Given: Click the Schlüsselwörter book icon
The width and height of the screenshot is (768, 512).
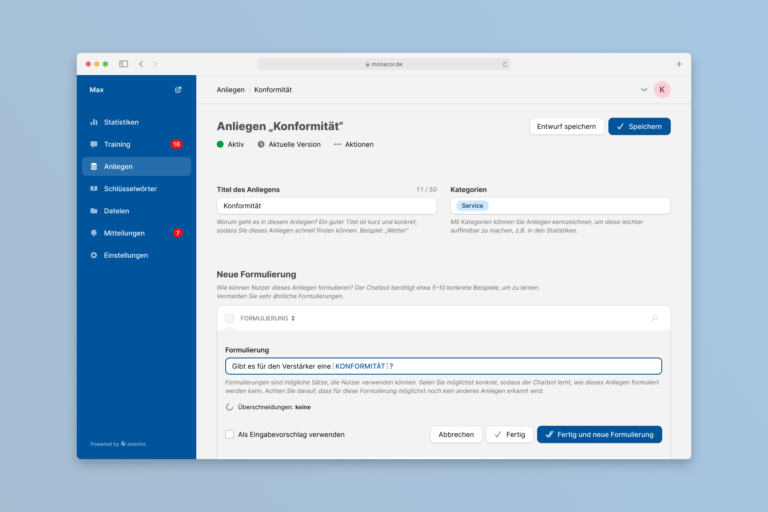Looking at the screenshot, I should [x=94, y=189].
